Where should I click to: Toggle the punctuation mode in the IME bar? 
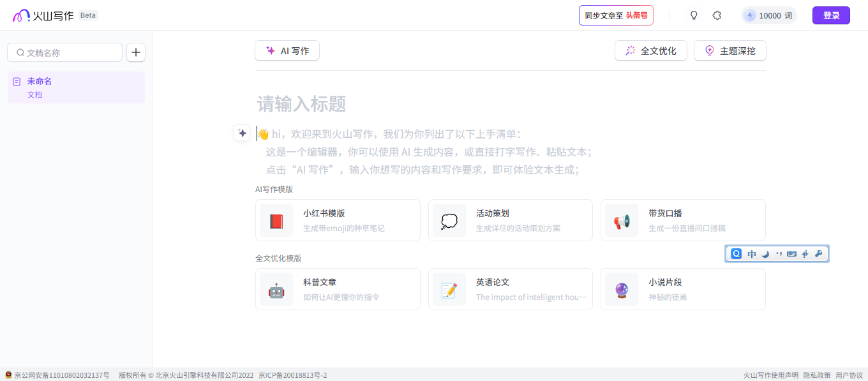click(778, 254)
